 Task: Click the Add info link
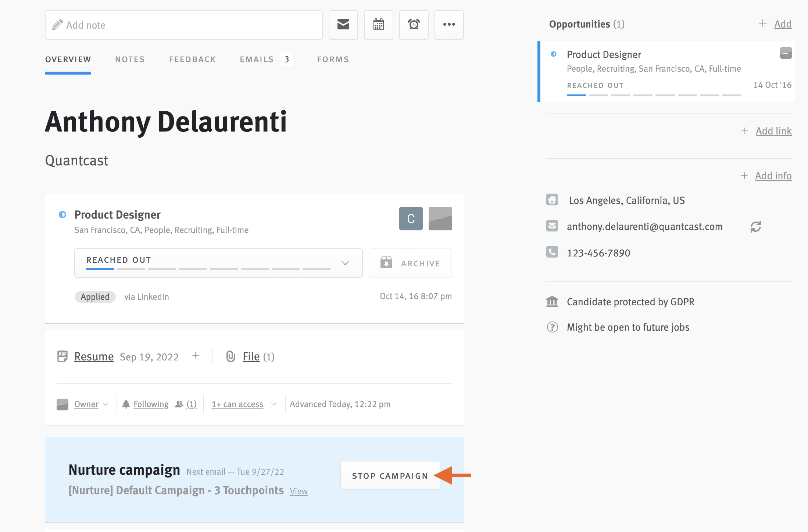pyautogui.click(x=773, y=176)
